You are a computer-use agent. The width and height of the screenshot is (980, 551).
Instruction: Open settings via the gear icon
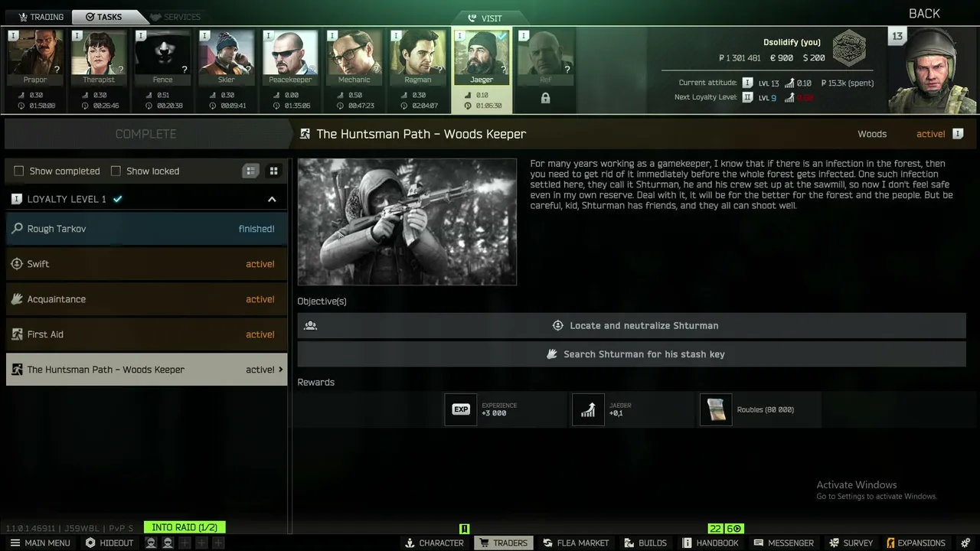(964, 543)
